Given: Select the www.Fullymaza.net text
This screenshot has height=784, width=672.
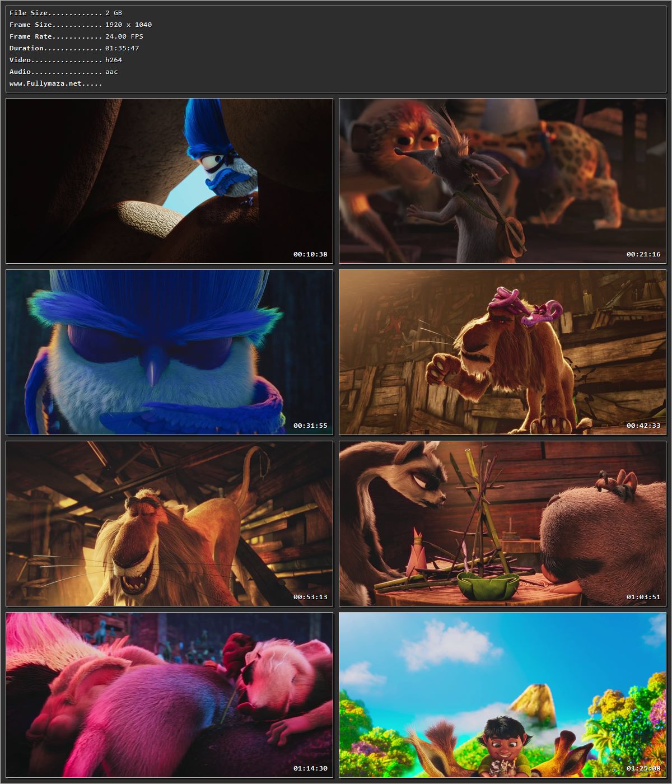Looking at the screenshot, I should click(x=45, y=83).
